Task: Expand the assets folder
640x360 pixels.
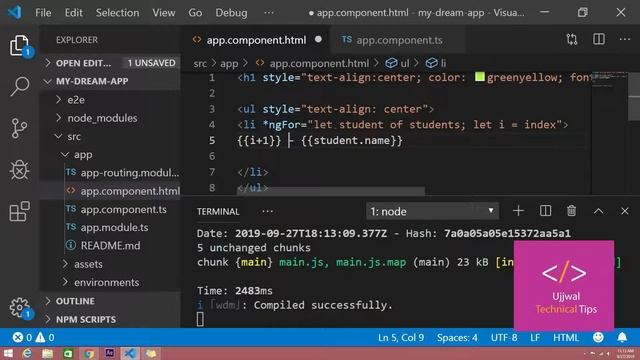Action: pos(110,264)
